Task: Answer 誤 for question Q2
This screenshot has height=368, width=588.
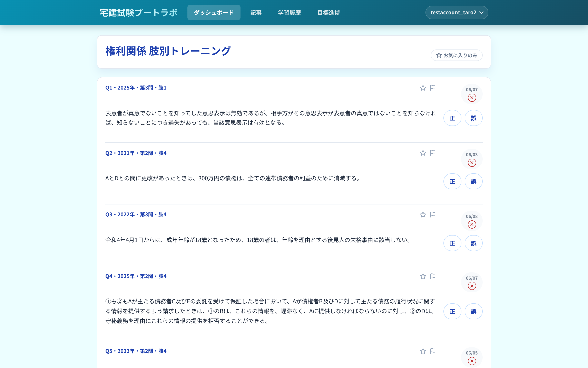Action: [x=473, y=181]
